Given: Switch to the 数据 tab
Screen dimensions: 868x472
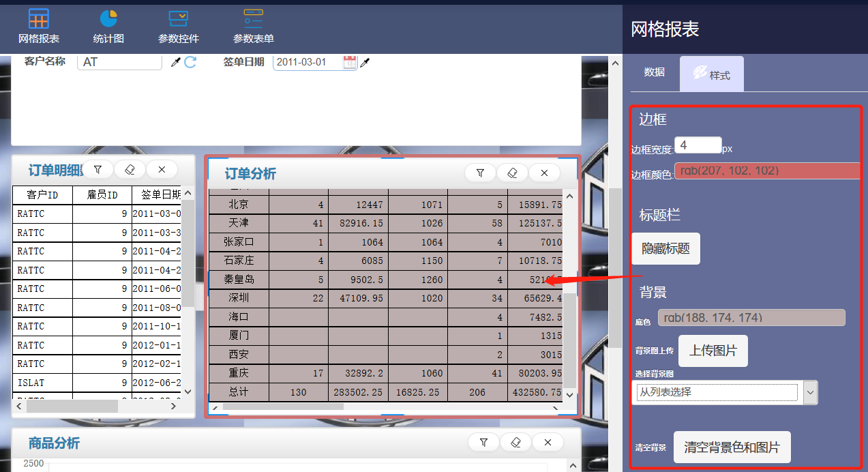Looking at the screenshot, I should [x=655, y=72].
